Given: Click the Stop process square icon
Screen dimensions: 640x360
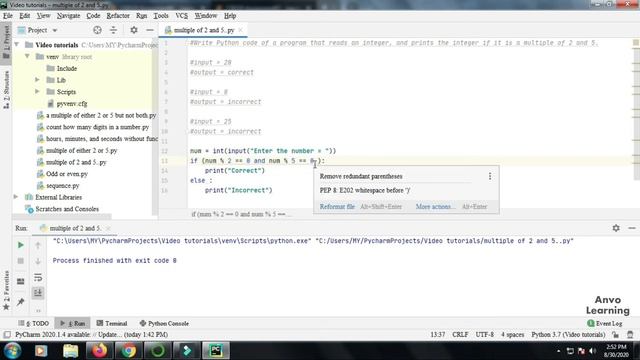Looking at the screenshot, I should (x=21, y=261).
